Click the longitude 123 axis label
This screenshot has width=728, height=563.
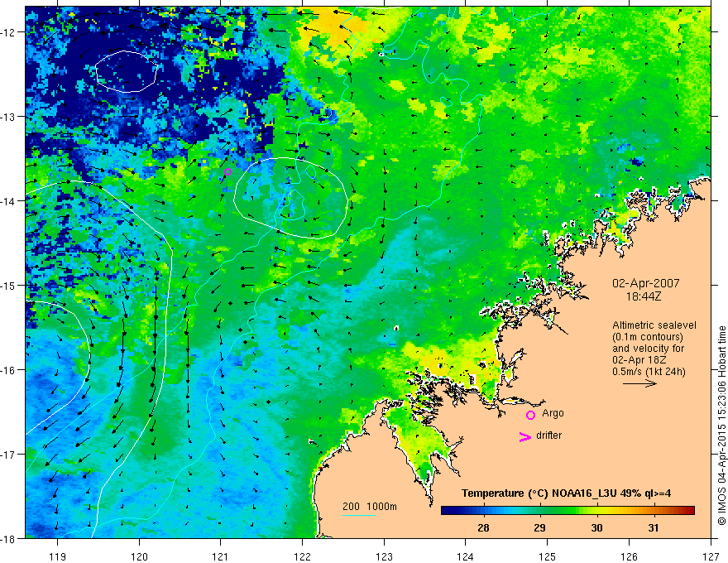384,556
